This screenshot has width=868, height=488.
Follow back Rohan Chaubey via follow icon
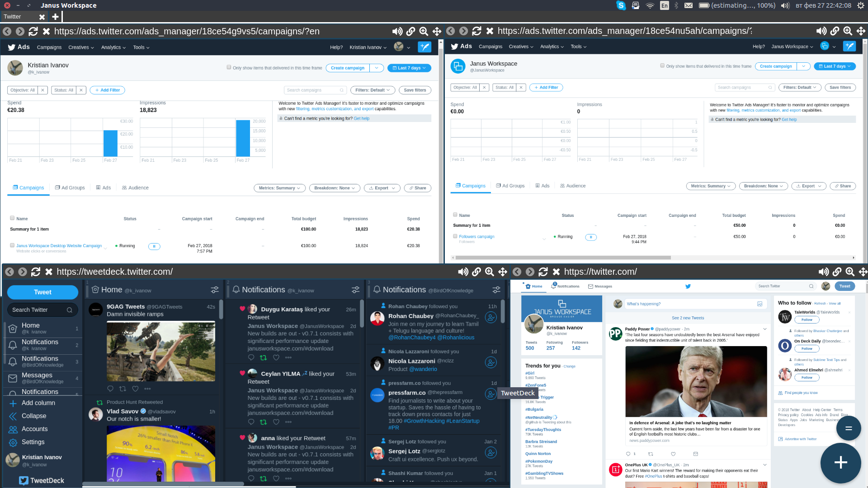[491, 318]
